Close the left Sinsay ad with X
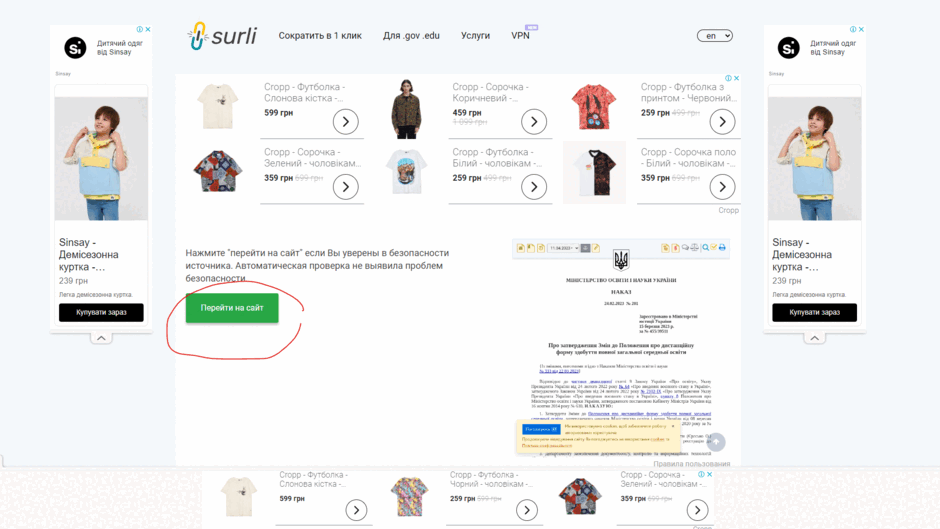Image resolution: width=940 pixels, height=529 pixels. tap(148, 29)
